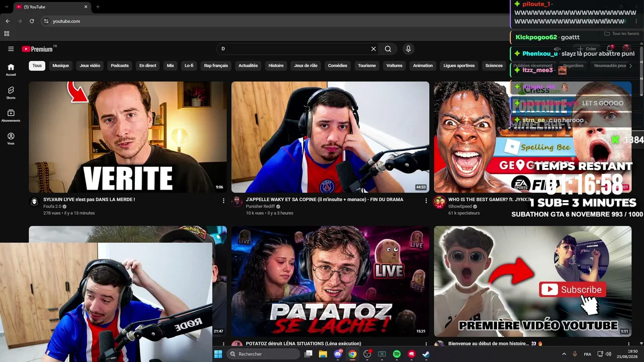Screen dimensions: 644x362
Task: Start voice search with the microphone
Action: click(x=408, y=49)
